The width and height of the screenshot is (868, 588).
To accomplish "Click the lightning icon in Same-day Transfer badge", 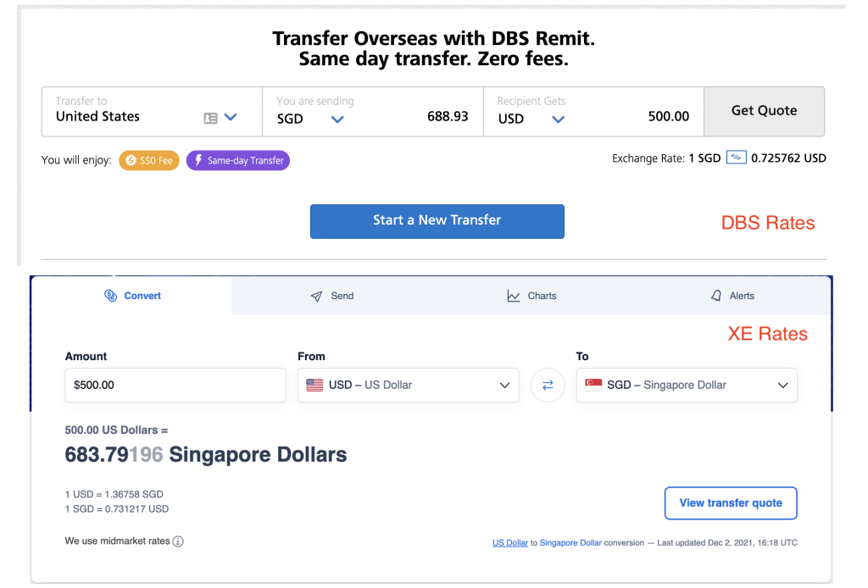I will click(198, 160).
